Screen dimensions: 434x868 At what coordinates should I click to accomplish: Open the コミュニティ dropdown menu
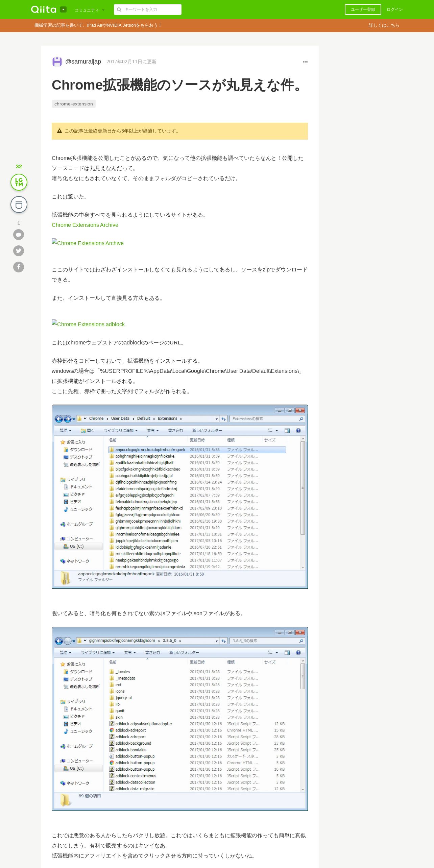(90, 10)
